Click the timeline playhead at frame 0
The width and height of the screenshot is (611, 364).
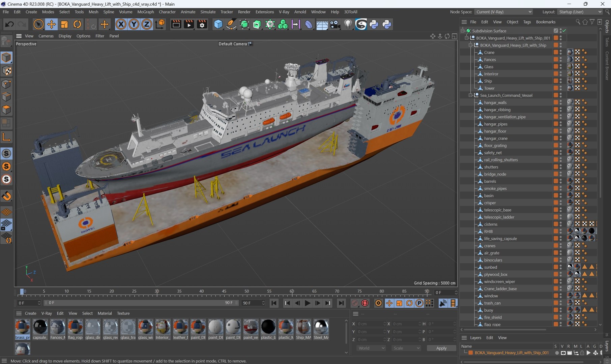22,292
